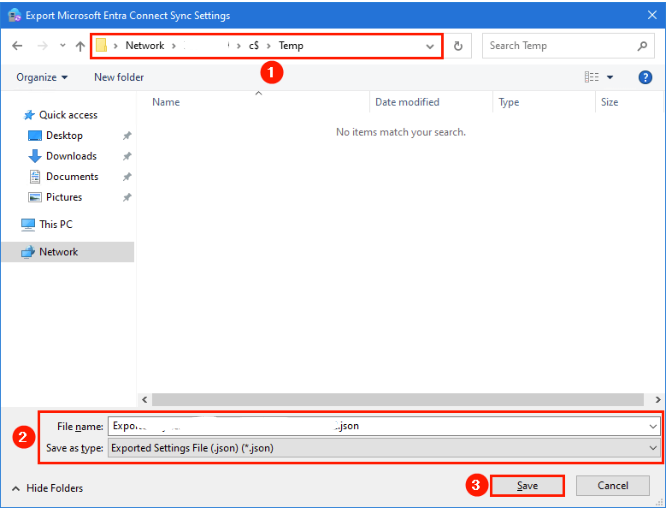Sort by Type column header

coord(509,102)
